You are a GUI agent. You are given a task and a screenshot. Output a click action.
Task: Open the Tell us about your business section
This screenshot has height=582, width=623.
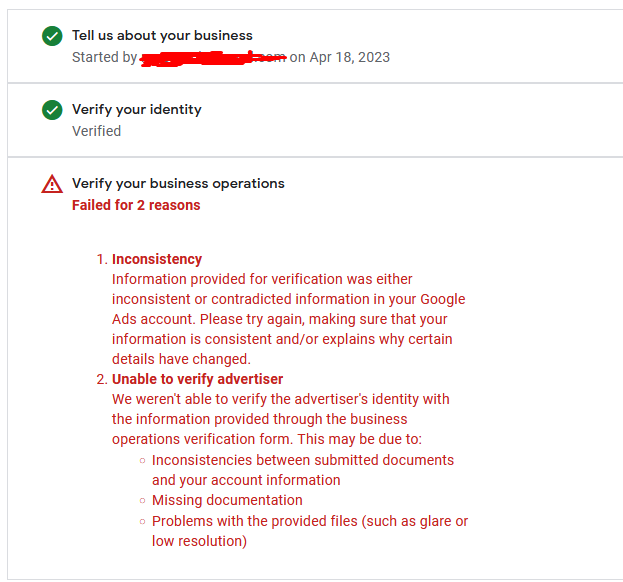[x=162, y=36]
